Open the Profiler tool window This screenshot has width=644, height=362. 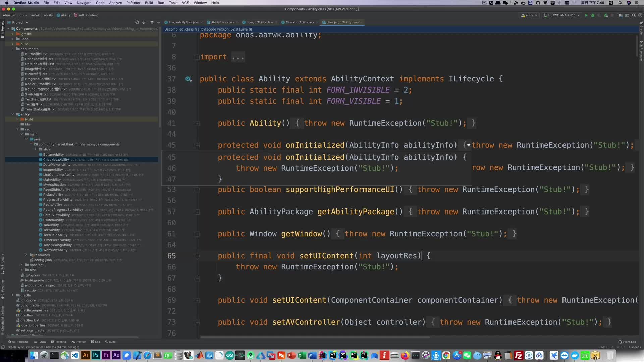79,342
